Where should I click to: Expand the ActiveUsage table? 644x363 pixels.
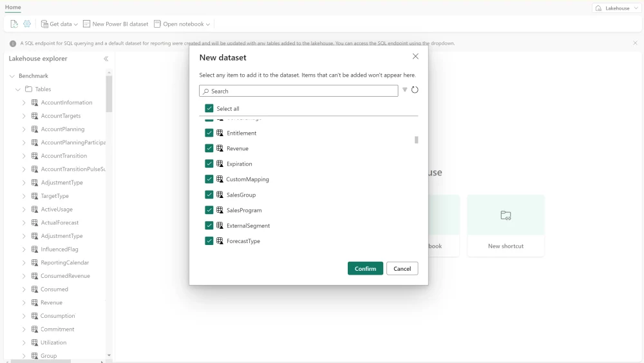tap(24, 210)
